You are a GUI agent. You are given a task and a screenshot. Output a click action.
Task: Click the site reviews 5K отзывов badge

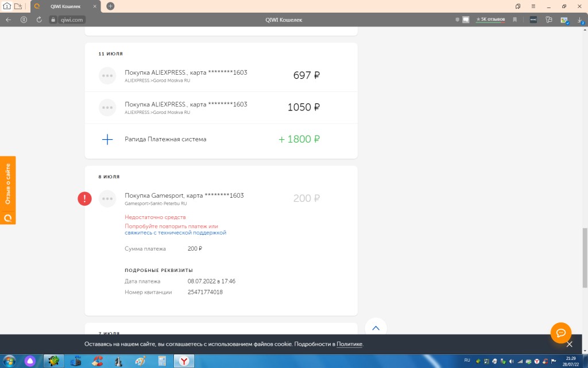point(490,20)
